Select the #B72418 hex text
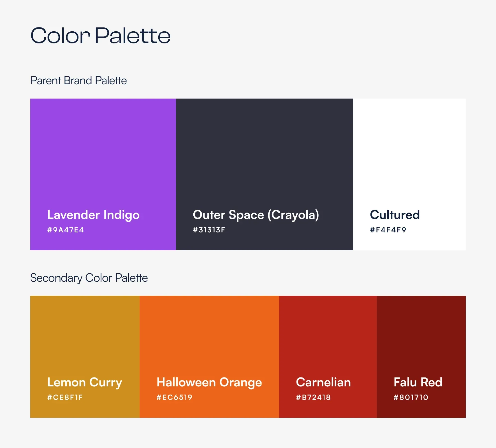This screenshot has height=448, width=496. (313, 397)
